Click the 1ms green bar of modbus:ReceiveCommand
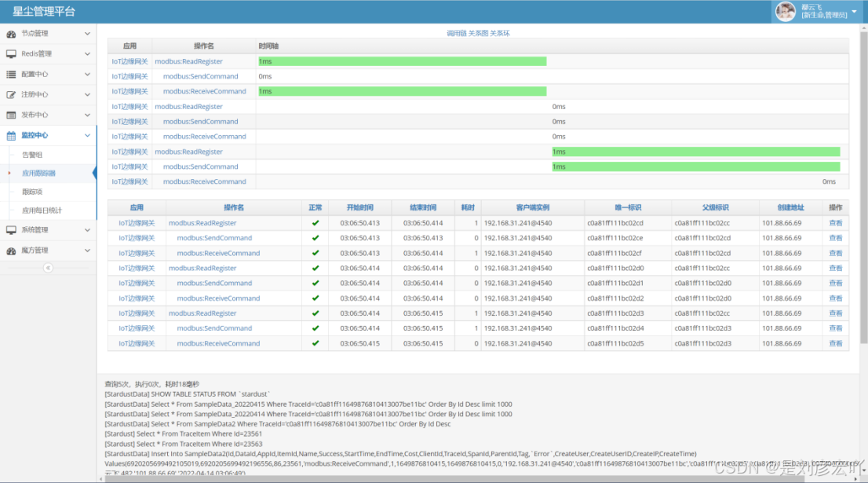Screen dimensions: 868x483 402,91
